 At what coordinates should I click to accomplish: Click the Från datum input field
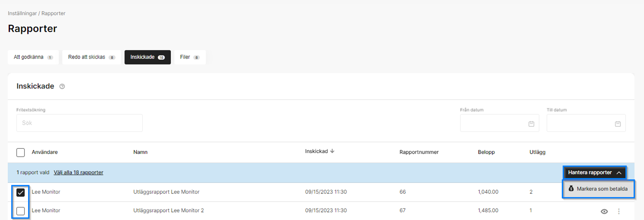(x=493, y=123)
